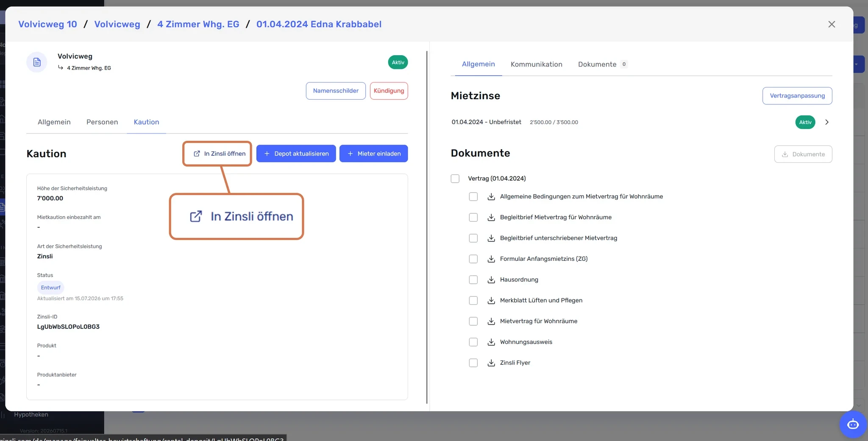Image resolution: width=868 pixels, height=441 pixels.
Task: Download the Zinsli Flyer
Action: click(x=491, y=363)
